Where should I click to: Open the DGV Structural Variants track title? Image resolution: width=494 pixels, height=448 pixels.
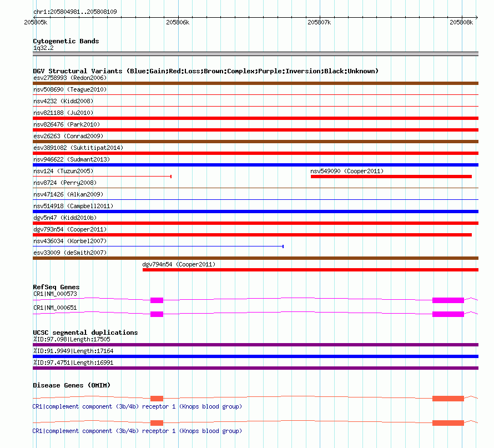(206, 71)
